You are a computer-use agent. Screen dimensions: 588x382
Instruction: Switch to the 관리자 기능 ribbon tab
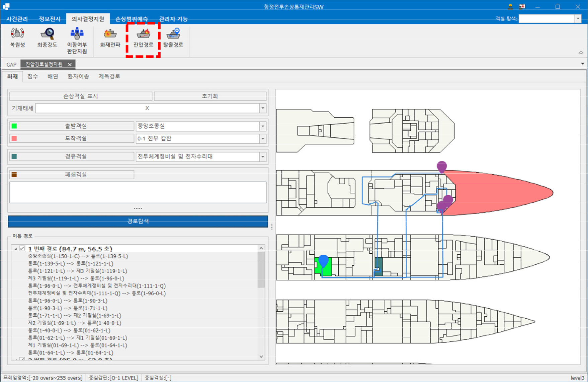pyautogui.click(x=173, y=19)
